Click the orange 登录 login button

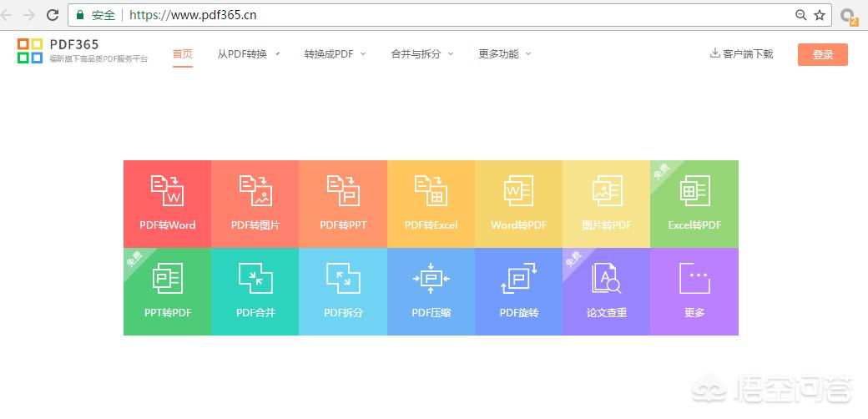pyautogui.click(x=823, y=55)
